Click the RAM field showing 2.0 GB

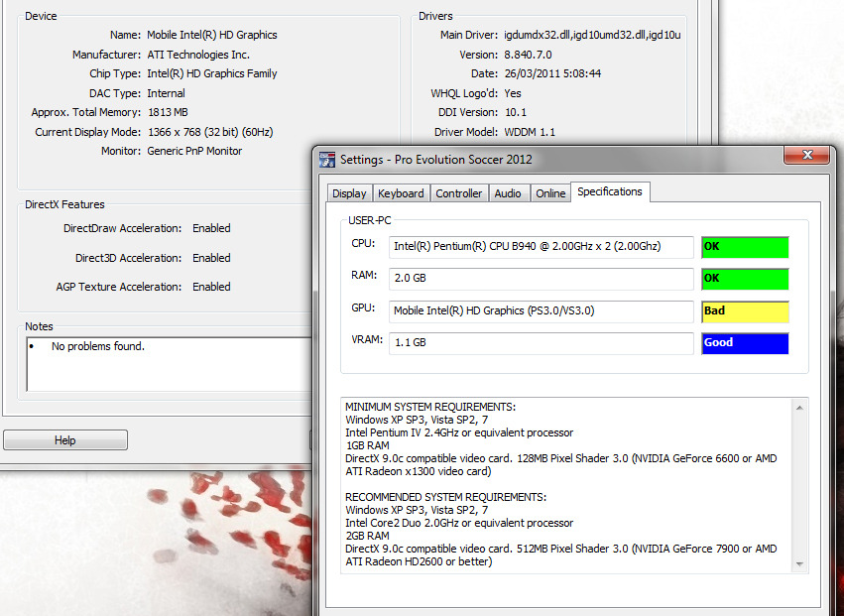point(542,279)
